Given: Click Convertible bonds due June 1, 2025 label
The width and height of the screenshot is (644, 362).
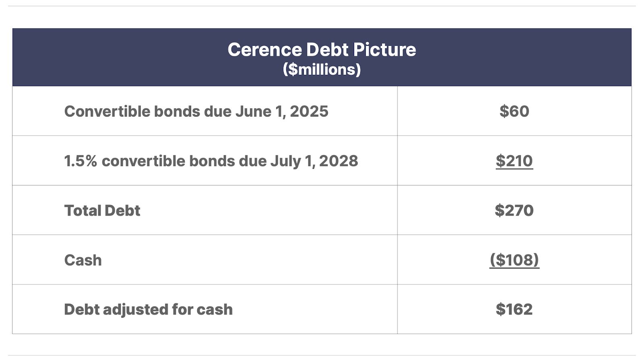Looking at the screenshot, I should click(x=196, y=111).
